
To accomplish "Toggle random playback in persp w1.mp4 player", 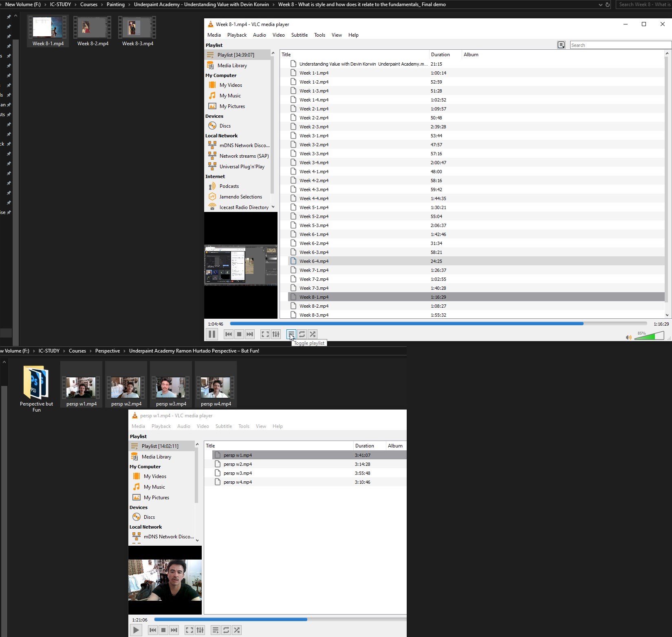I will click(x=237, y=630).
